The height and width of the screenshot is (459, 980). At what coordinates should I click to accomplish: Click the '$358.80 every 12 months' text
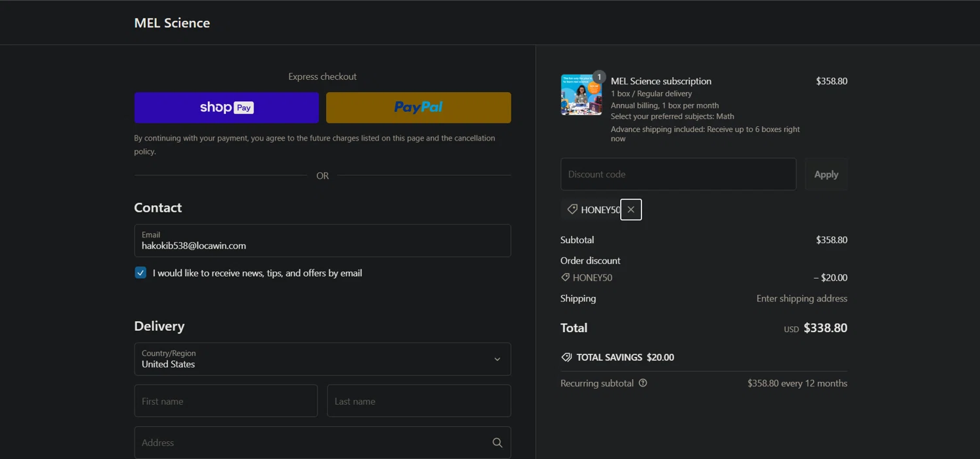coord(797,383)
